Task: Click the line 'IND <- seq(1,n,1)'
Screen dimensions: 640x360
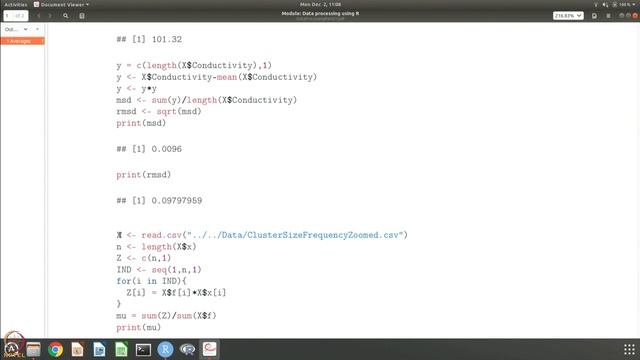Action: tap(159, 270)
